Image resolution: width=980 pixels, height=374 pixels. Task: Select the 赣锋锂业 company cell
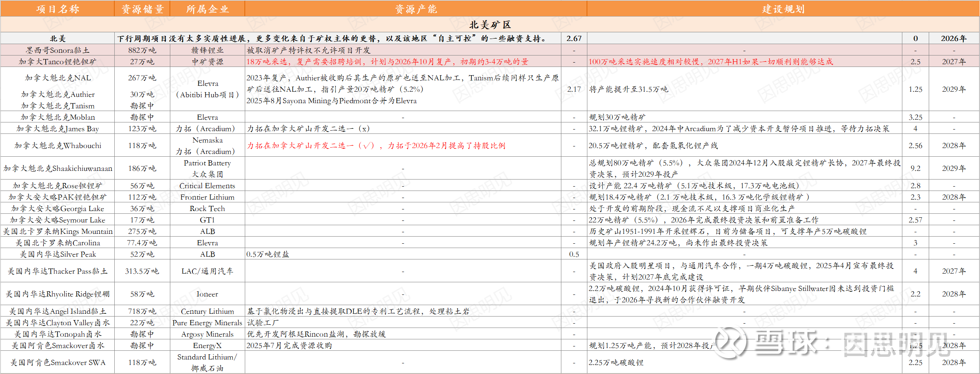207,50
